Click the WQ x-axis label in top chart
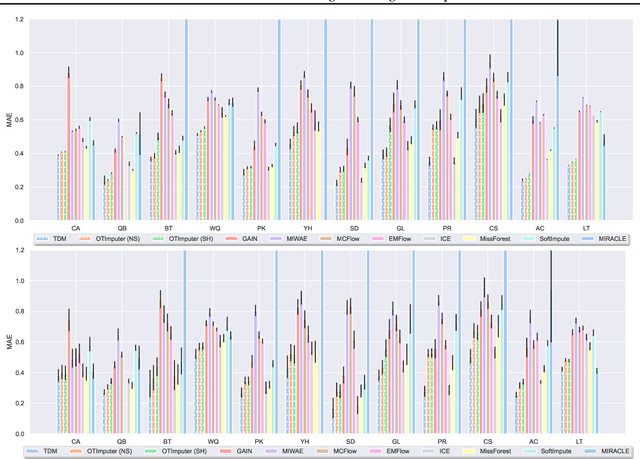The height and width of the screenshot is (459, 640). pyautogui.click(x=213, y=228)
